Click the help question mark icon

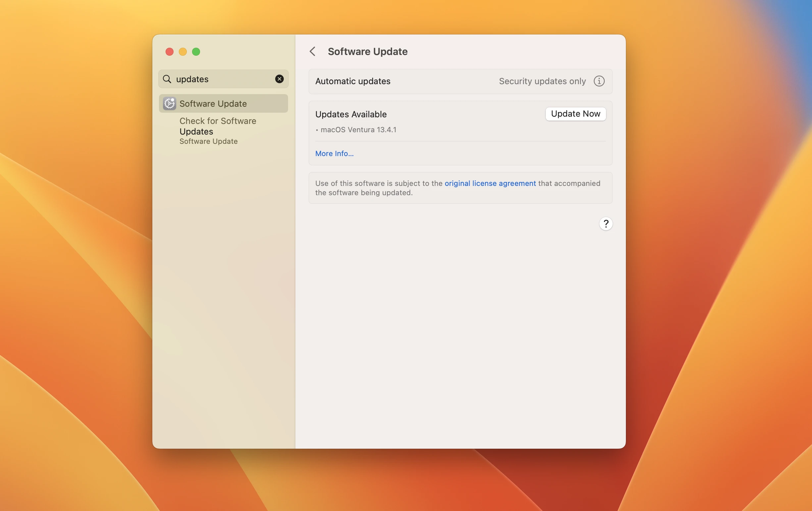pyautogui.click(x=606, y=223)
